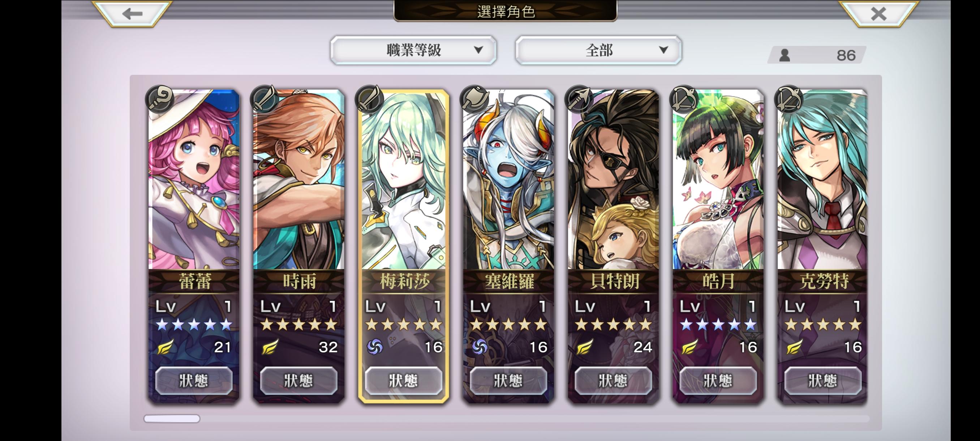Expand the 全部 filter dropdown

click(598, 50)
